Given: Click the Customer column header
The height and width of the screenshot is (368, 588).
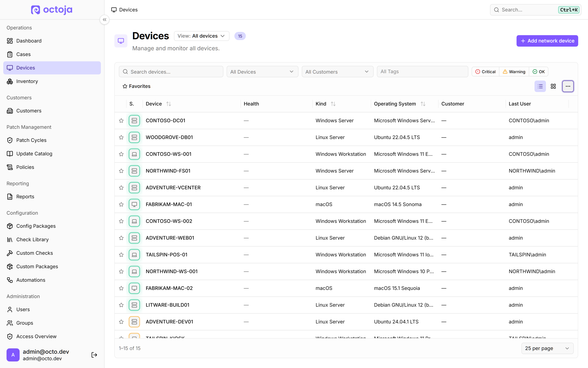Looking at the screenshot, I should click(452, 104).
